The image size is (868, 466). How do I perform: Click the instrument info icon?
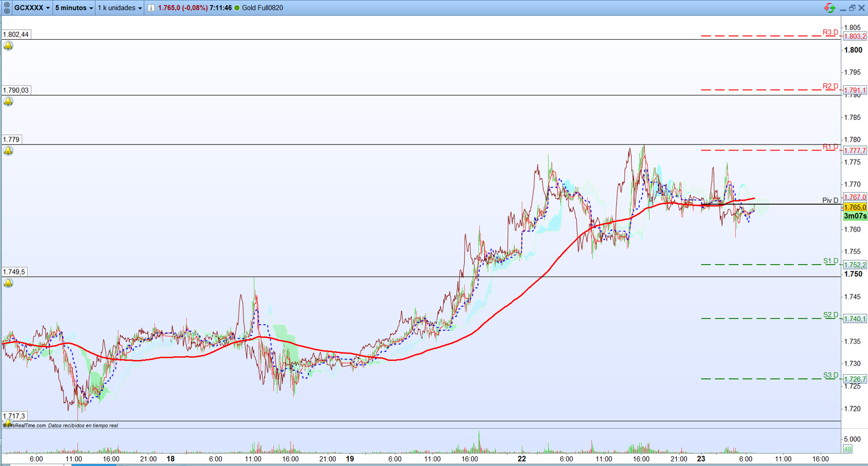click(151, 8)
